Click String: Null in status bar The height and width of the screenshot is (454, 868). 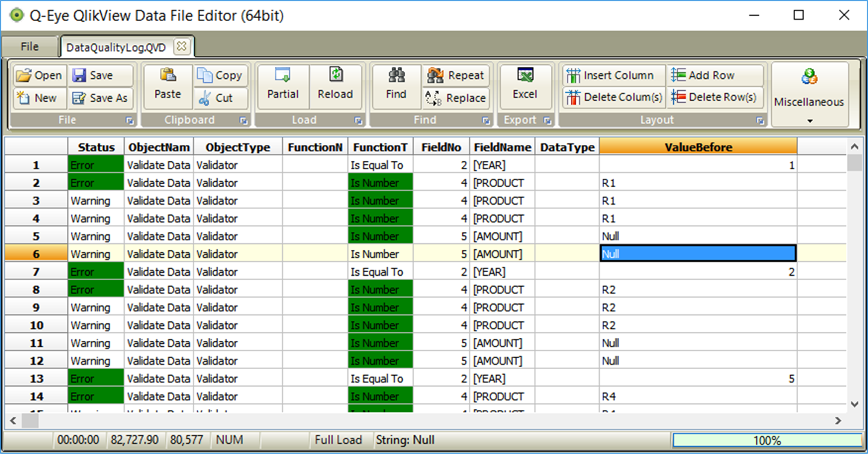point(404,440)
